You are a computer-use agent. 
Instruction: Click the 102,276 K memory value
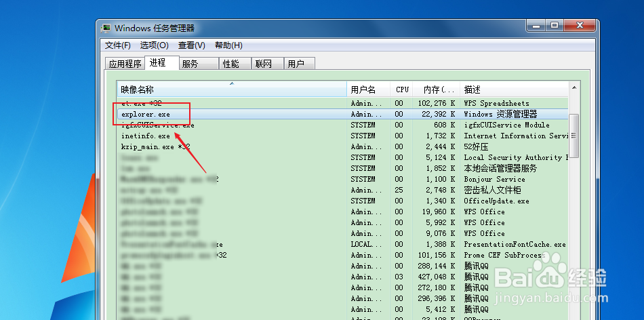(x=437, y=104)
